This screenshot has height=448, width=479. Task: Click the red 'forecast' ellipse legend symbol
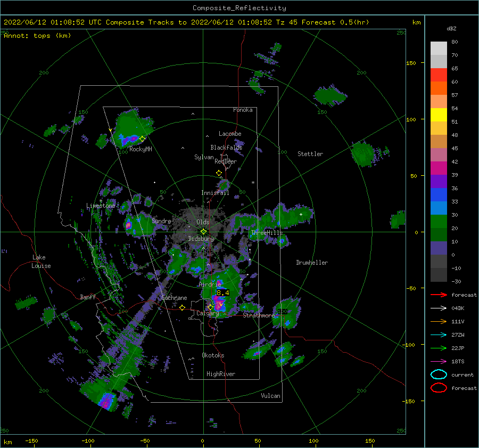coord(439,388)
